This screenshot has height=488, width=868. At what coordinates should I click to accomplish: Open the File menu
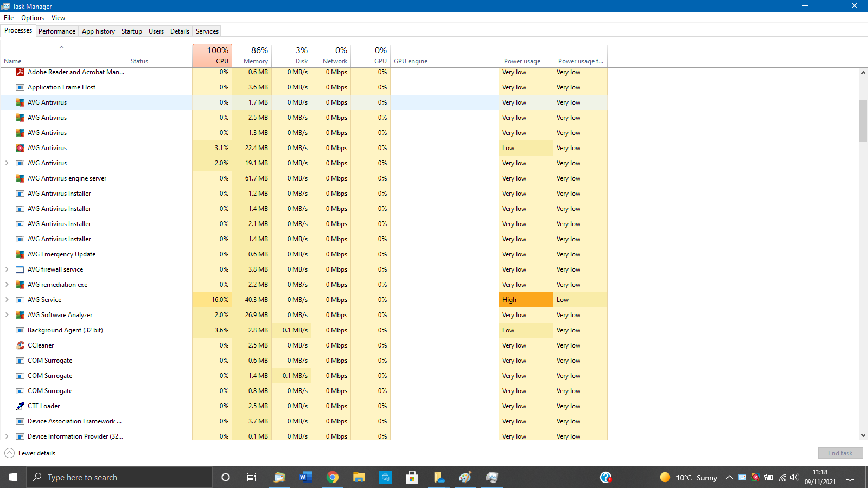point(9,18)
